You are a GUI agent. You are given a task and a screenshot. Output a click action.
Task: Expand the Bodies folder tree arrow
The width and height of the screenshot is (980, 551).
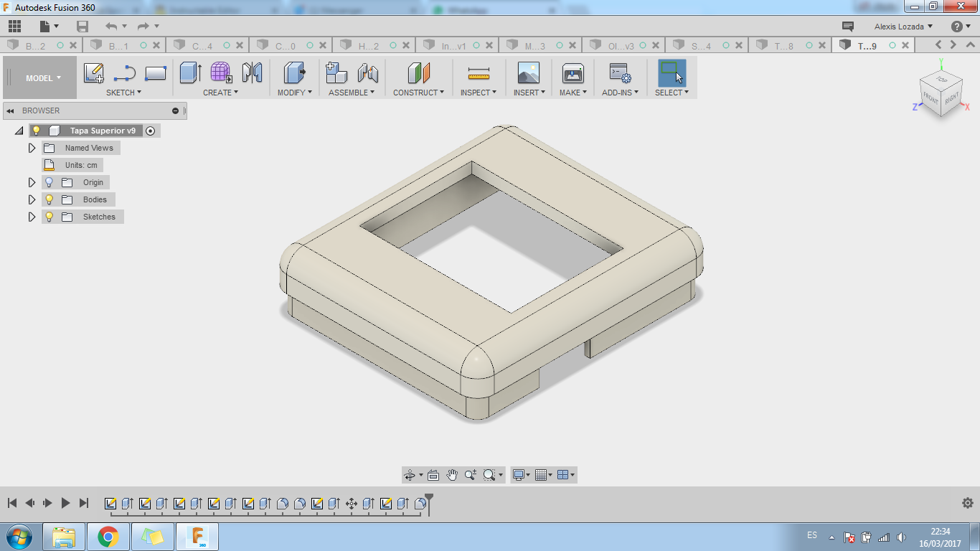tap(32, 200)
